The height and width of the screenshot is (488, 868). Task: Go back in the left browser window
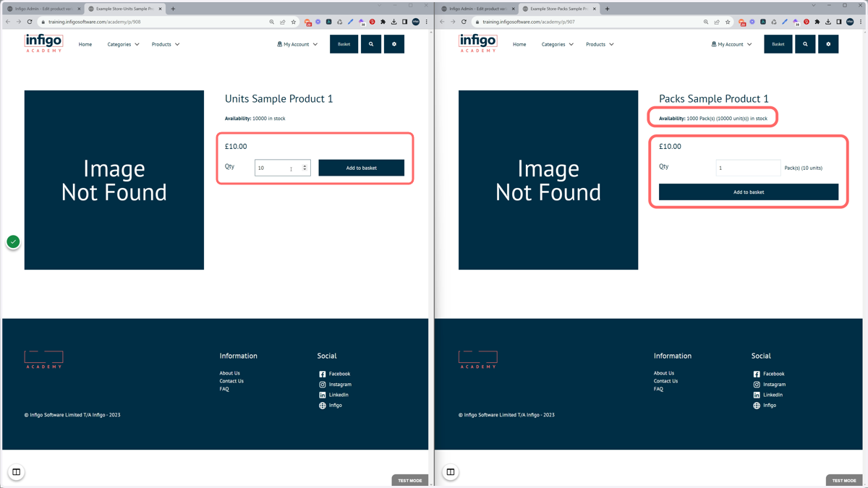[8, 22]
